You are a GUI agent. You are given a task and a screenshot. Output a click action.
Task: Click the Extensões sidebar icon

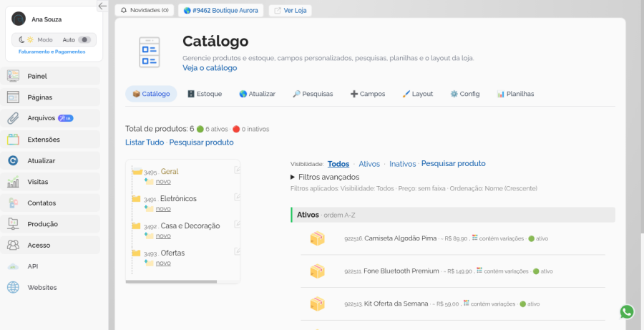pyautogui.click(x=13, y=140)
